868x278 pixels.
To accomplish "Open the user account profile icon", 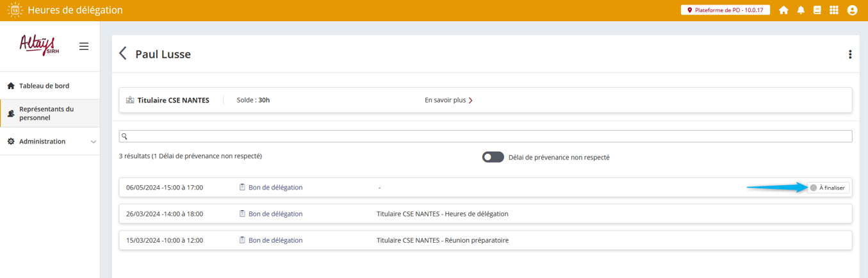I will (852, 10).
